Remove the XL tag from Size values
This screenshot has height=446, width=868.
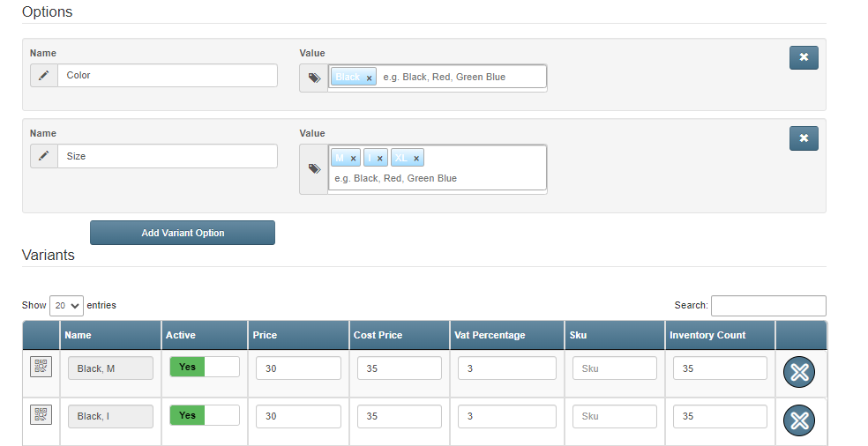click(x=416, y=159)
